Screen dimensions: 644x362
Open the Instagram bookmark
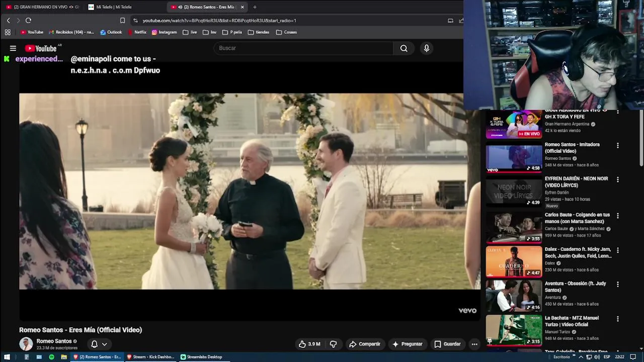pyautogui.click(x=164, y=32)
